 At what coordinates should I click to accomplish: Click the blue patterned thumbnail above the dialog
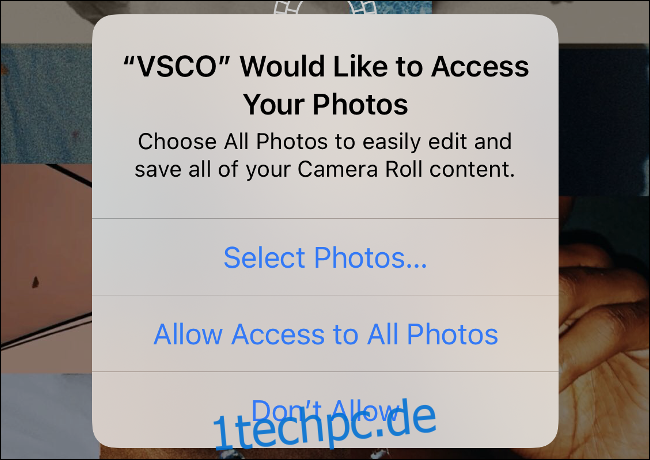(400, 7)
